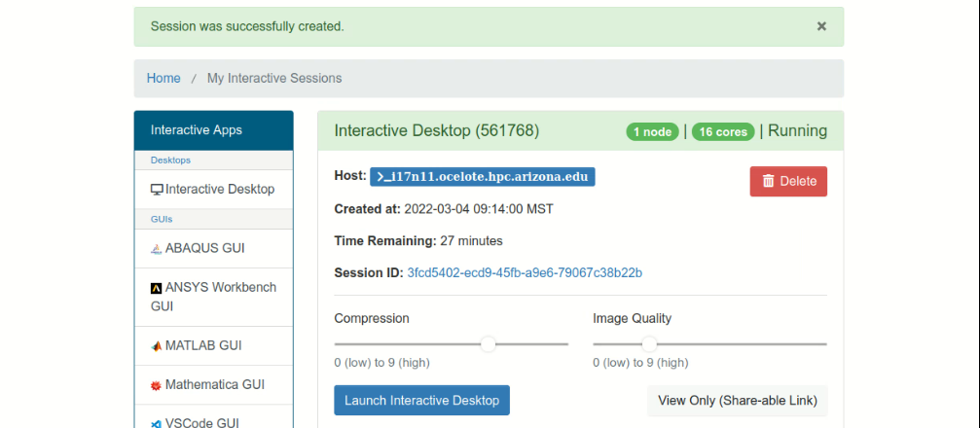Screen dimensions: 980x428
Task: Click the ABAQUS GUI icon
Action: click(x=157, y=249)
